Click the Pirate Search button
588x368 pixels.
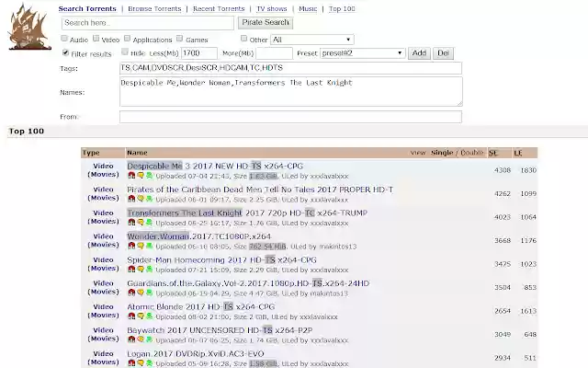tap(266, 22)
